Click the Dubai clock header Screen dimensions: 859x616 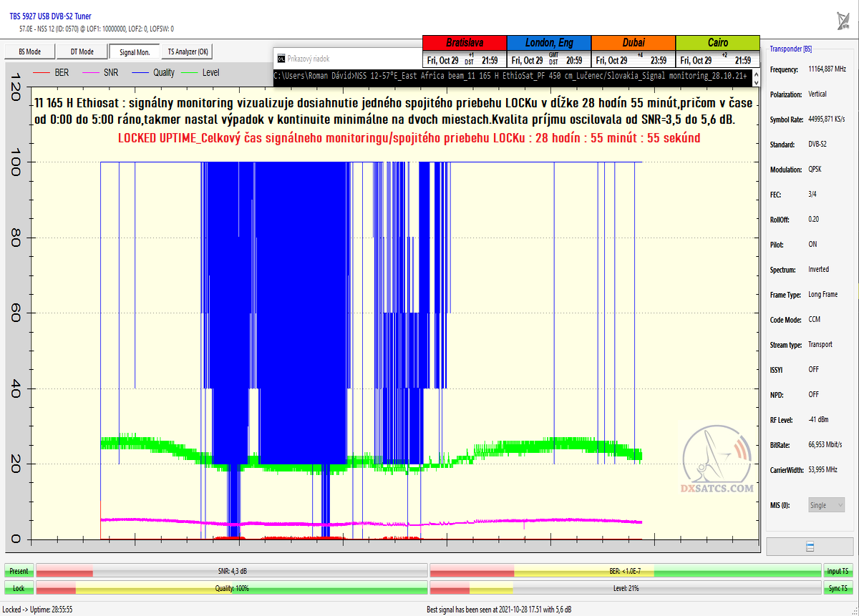[x=634, y=43]
